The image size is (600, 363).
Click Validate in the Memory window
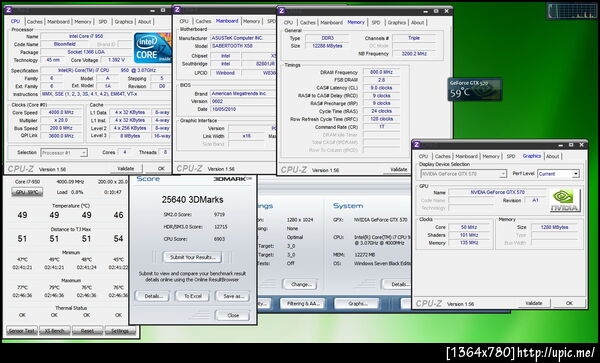pos(398,169)
